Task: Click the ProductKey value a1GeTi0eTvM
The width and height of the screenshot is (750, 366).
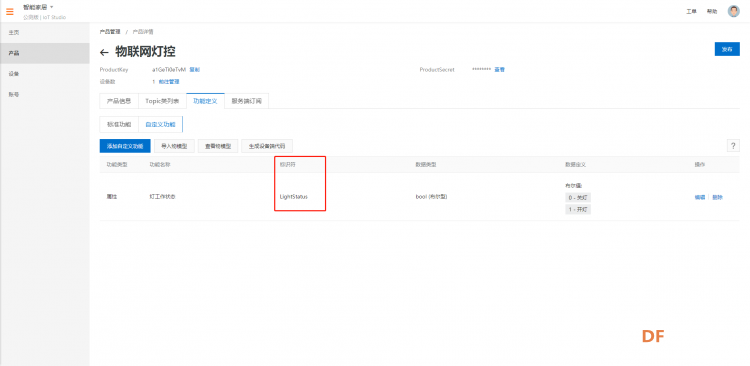Action: (169, 69)
